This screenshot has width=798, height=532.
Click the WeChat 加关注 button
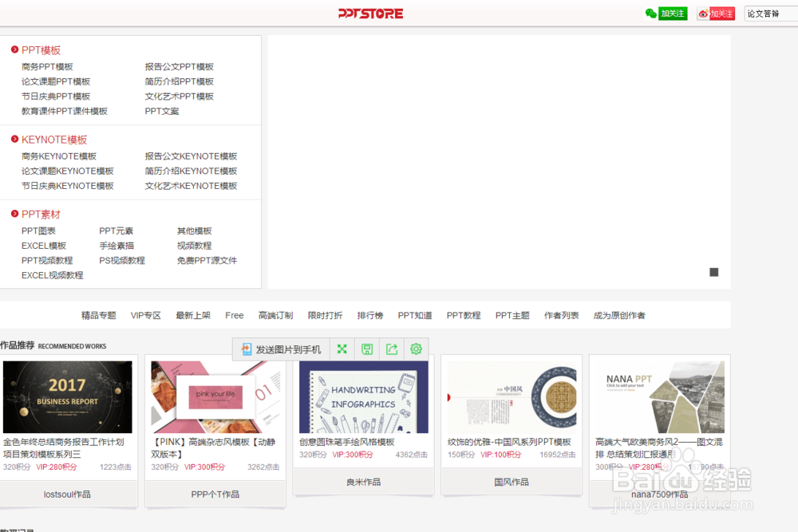click(673, 14)
